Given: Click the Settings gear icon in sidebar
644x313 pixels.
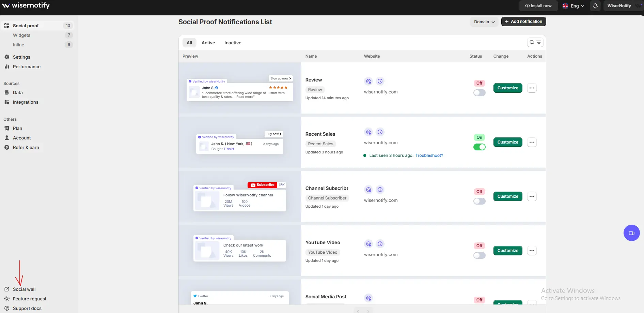Looking at the screenshot, I should click(x=7, y=57).
